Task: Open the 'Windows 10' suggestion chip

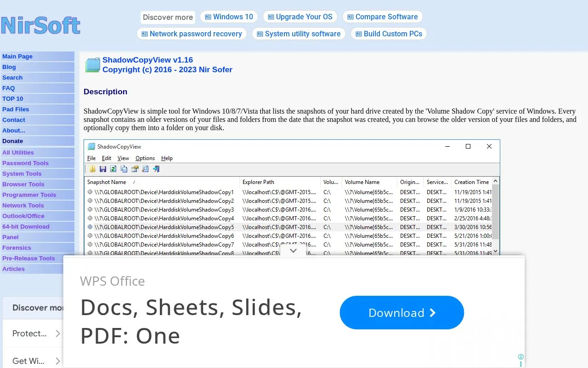Action: [x=229, y=17]
